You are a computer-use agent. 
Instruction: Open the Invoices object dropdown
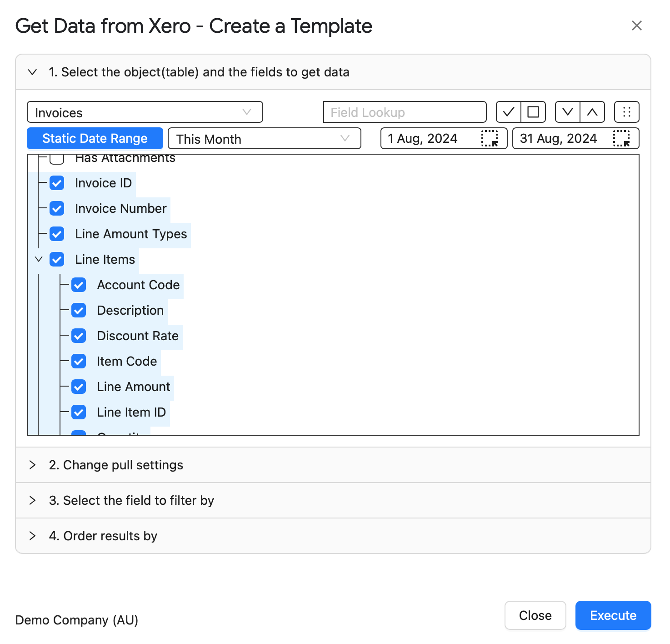click(145, 112)
